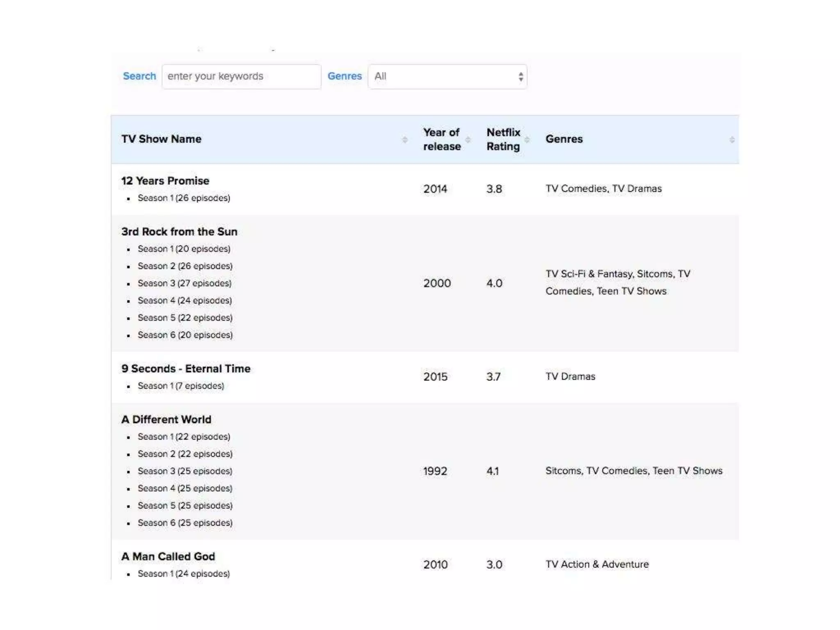Sort by Netflix Rating using sort icon
840x630 pixels.
(x=527, y=140)
